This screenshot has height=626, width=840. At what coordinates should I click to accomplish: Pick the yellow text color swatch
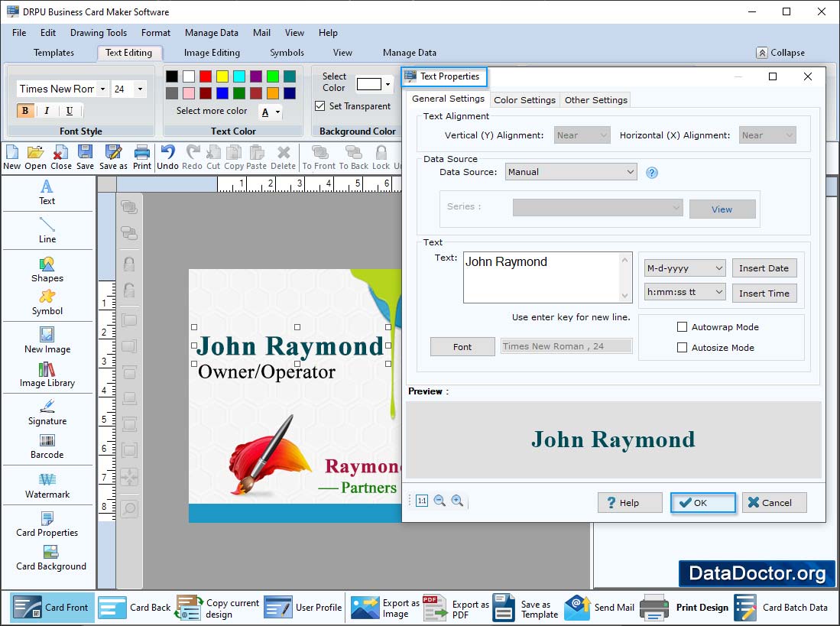(222, 76)
